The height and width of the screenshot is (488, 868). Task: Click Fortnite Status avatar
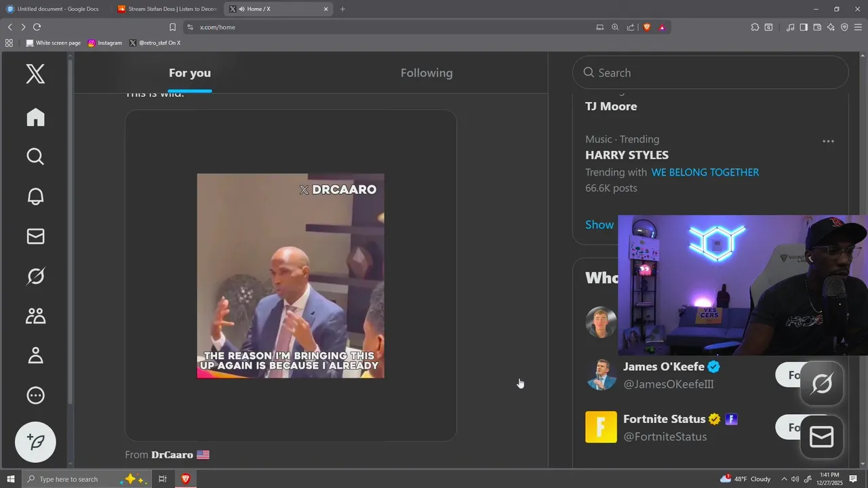coord(601,427)
